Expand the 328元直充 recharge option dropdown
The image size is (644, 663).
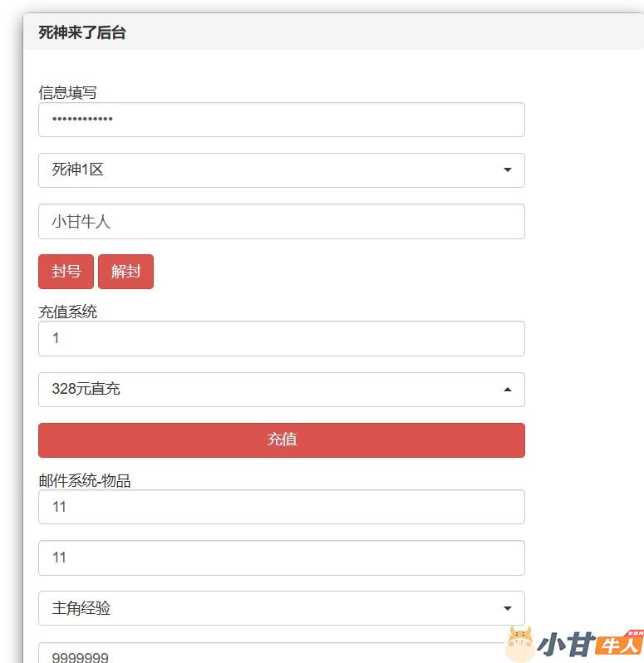281,390
